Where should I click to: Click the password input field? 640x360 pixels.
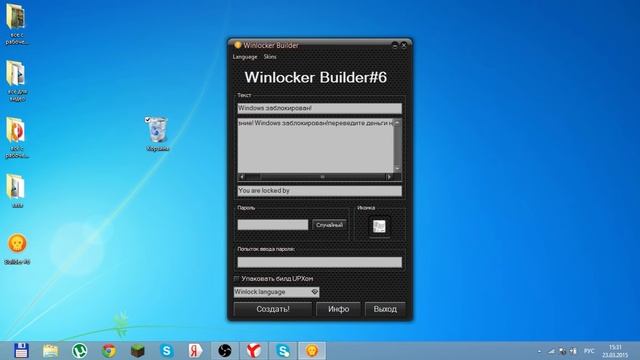[273, 225]
